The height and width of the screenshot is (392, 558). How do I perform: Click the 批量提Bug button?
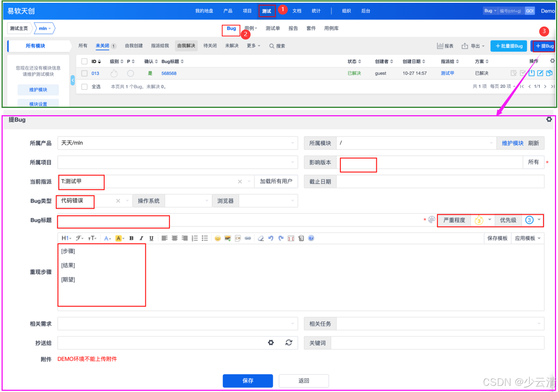(x=509, y=46)
